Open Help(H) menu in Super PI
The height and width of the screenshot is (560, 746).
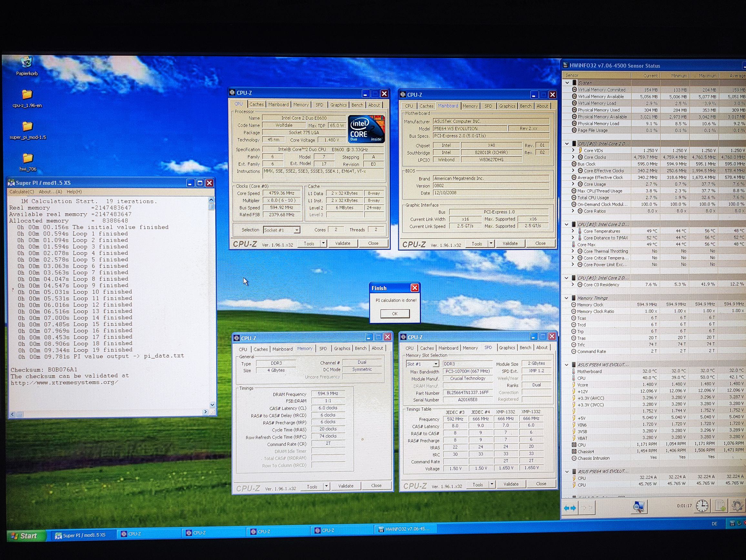[x=74, y=192]
